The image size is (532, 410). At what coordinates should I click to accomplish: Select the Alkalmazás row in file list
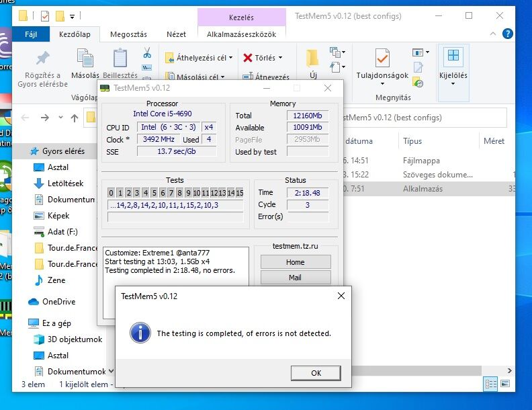click(423, 189)
